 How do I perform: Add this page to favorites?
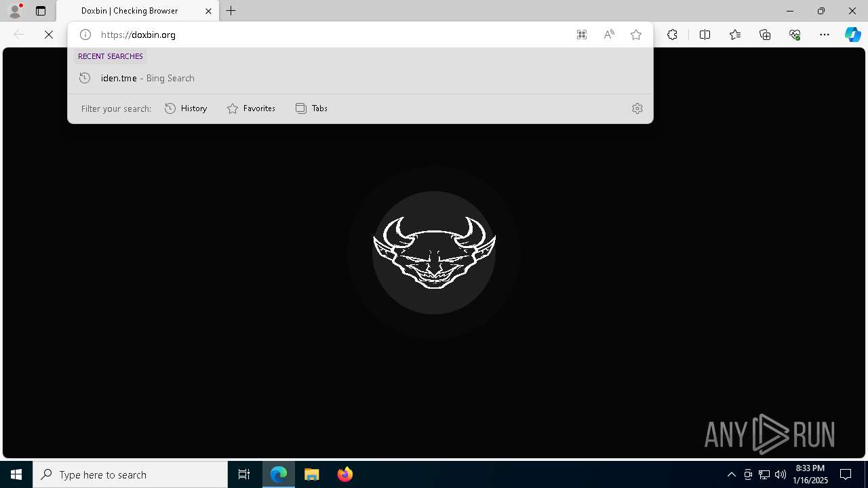click(636, 35)
